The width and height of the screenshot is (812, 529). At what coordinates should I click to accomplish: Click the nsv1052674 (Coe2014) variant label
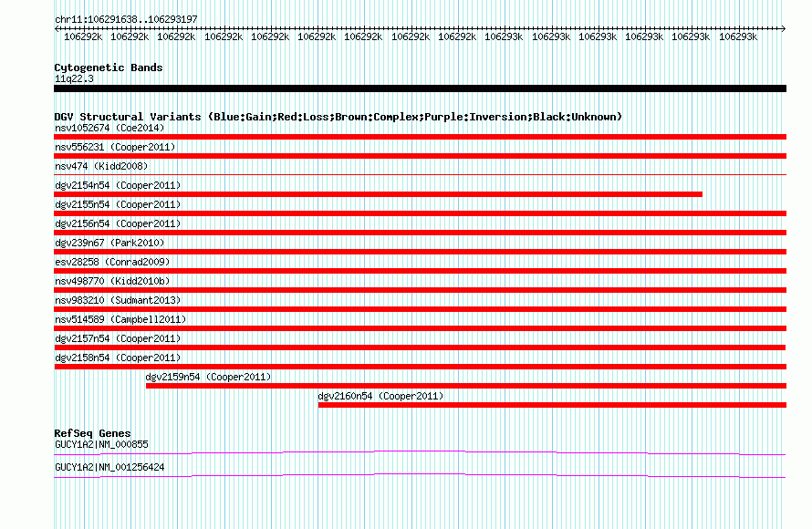(x=109, y=128)
